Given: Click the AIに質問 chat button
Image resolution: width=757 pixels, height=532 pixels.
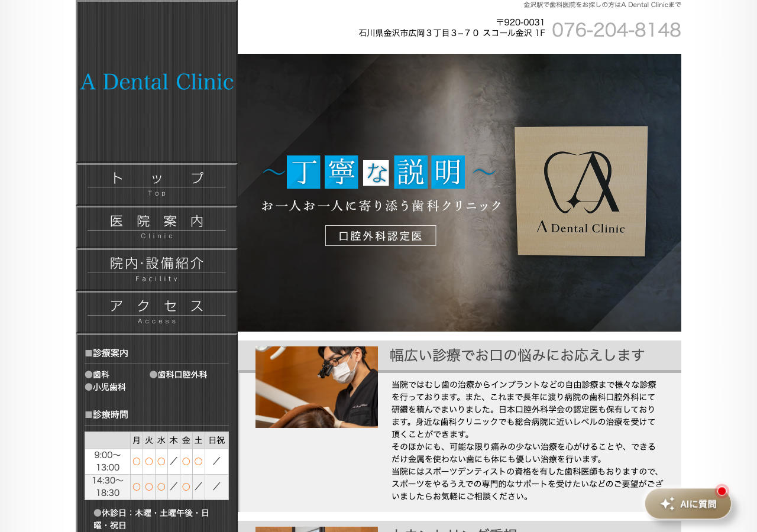Looking at the screenshot, I should [688, 504].
